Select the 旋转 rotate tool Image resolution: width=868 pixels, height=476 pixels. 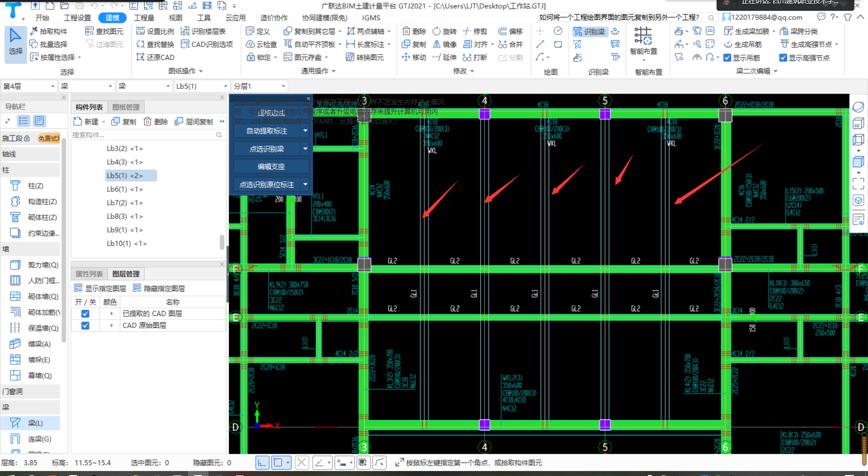(x=444, y=31)
